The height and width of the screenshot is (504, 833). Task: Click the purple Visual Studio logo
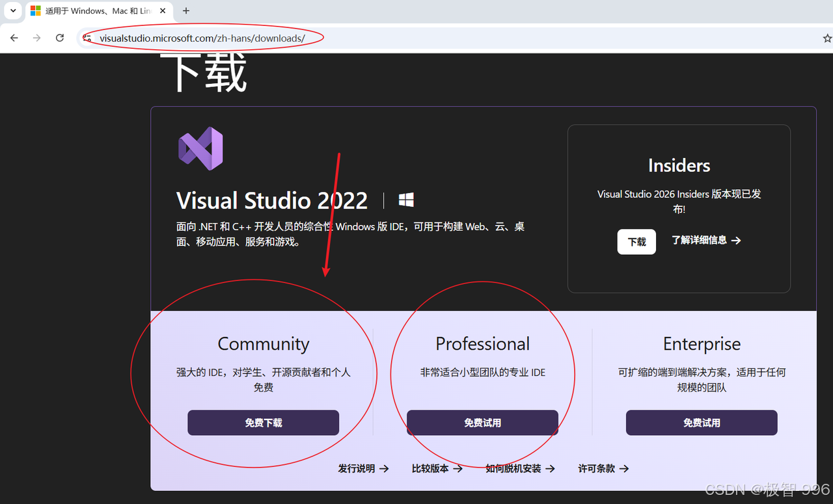[x=200, y=148]
